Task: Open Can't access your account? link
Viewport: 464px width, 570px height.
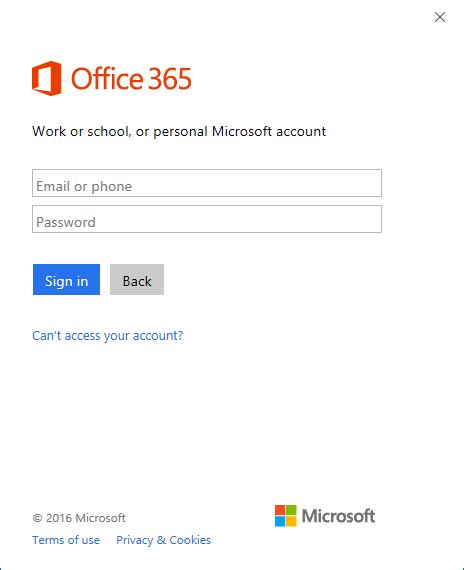Action: coord(108,336)
